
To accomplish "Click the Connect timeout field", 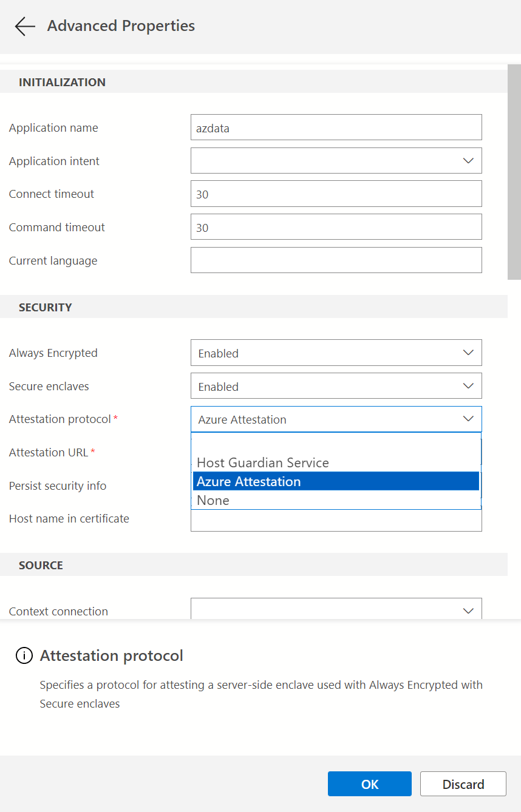I will 336,194.
